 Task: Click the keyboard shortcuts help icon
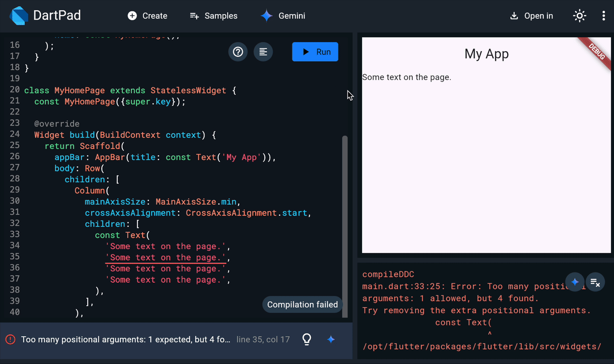coord(238,52)
